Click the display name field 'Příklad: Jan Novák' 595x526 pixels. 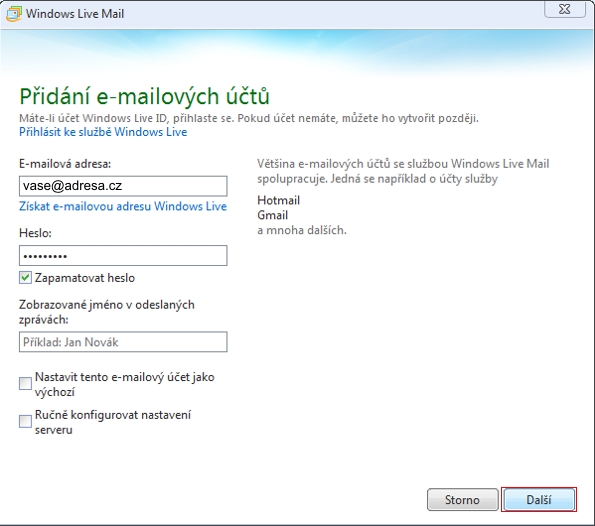[x=123, y=342]
